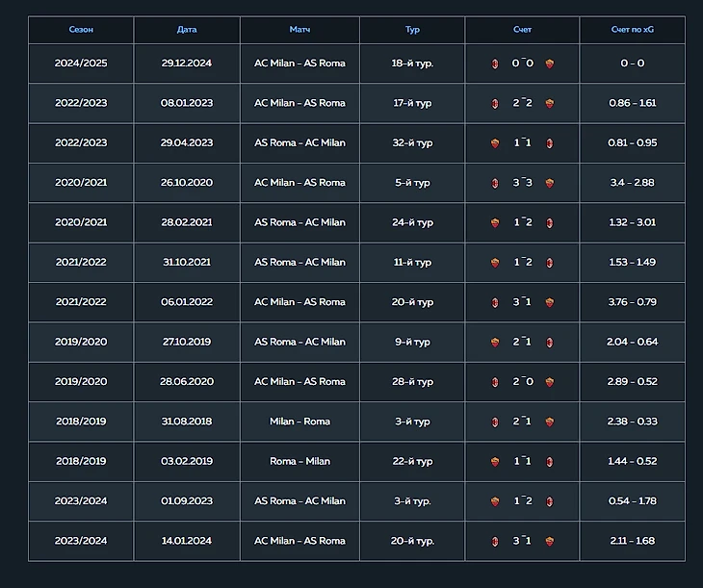
Task: Click the Счет column header
Action: 522,30
